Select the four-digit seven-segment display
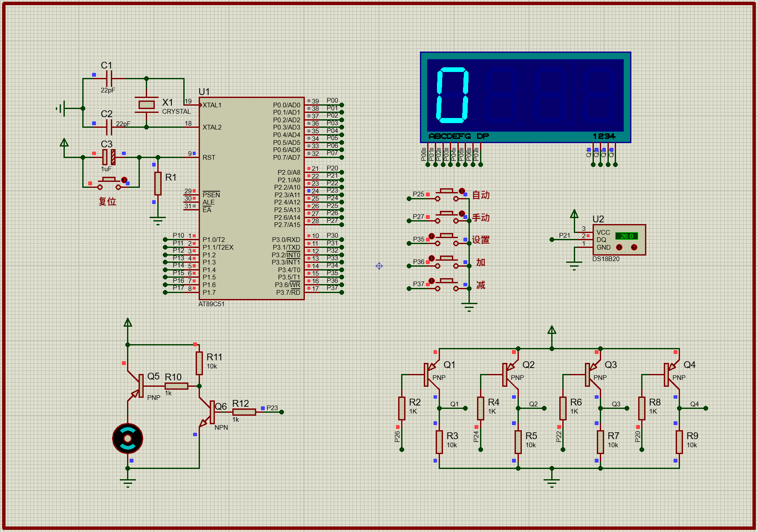758x532 pixels. (525, 97)
